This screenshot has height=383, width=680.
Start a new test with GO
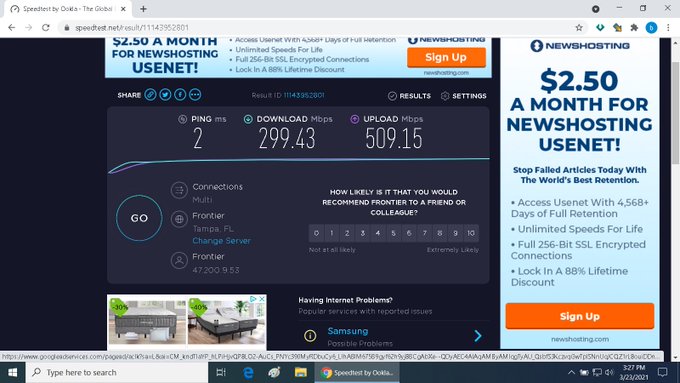(139, 218)
